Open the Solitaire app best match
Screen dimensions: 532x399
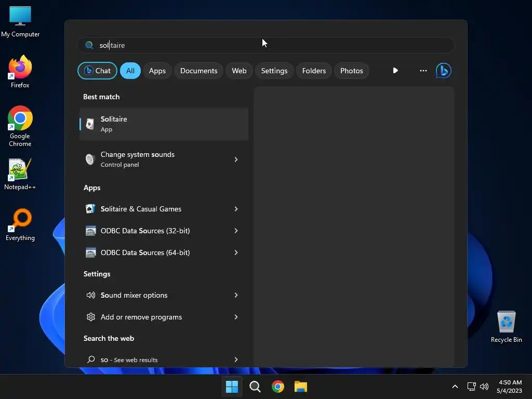coord(164,124)
